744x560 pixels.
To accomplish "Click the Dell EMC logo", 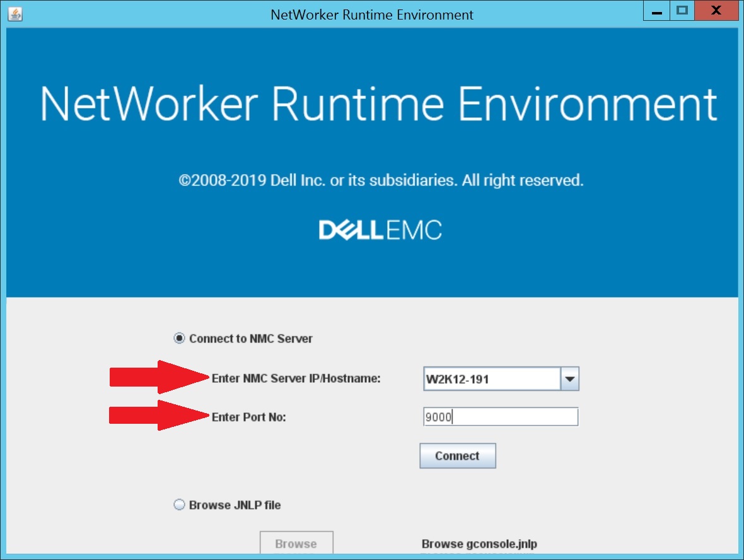I will tap(379, 229).
